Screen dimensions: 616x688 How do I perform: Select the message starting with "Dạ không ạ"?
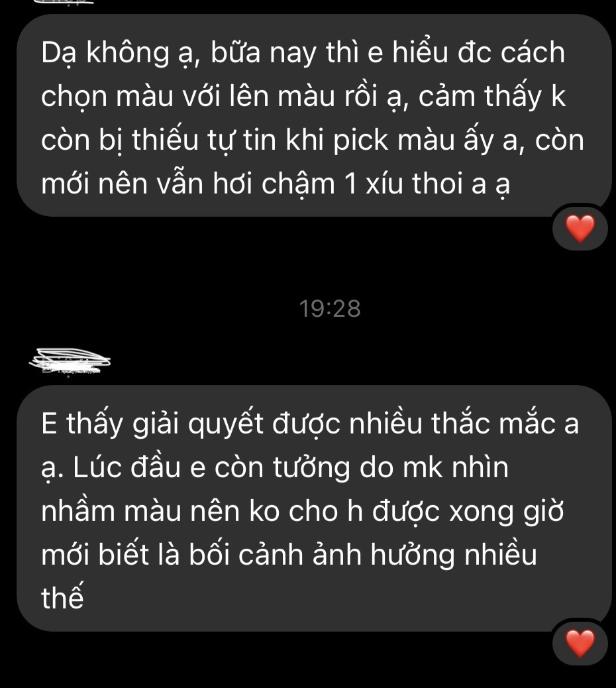click(x=314, y=115)
